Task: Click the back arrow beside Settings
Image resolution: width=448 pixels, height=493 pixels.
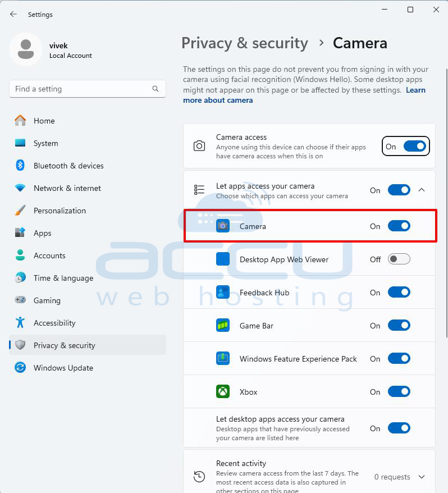Action: 13,14
